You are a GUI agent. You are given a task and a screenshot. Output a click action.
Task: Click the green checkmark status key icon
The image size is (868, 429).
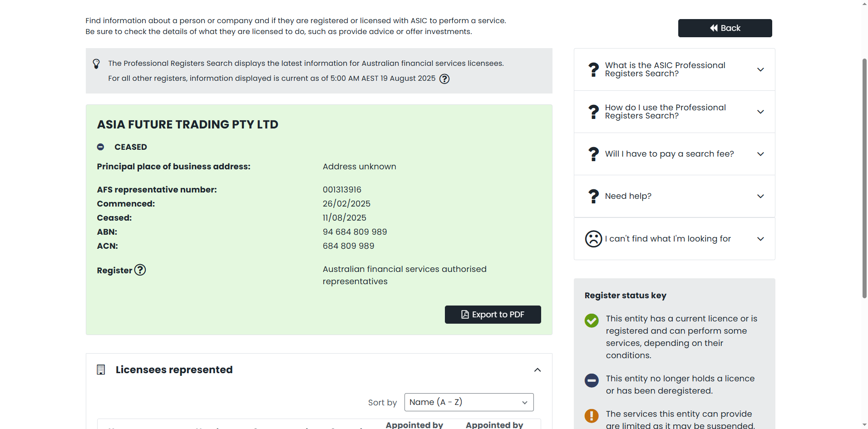[592, 321]
